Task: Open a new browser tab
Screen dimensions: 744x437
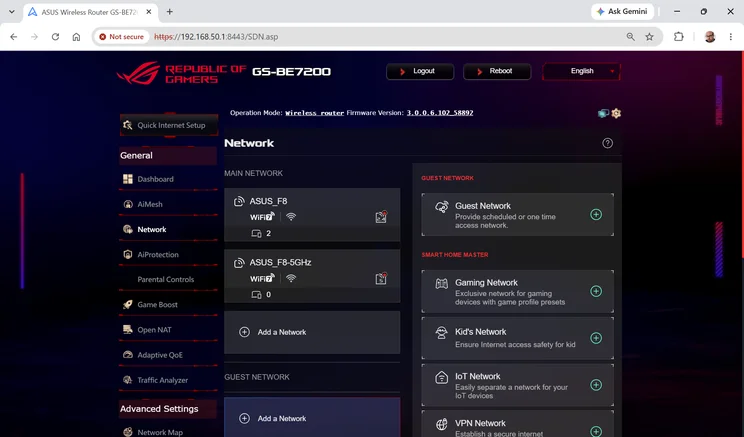Action: coord(169,12)
